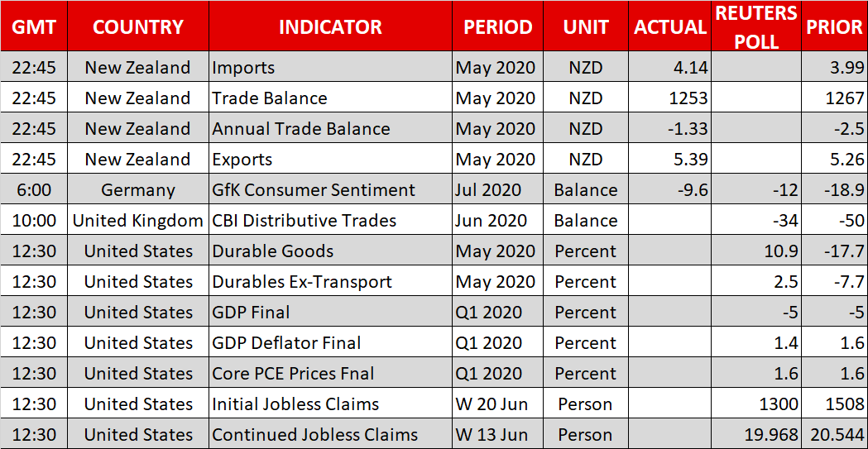Viewport: 868px width, 449px height.
Task: Click the GMT column header
Action: pos(34,26)
